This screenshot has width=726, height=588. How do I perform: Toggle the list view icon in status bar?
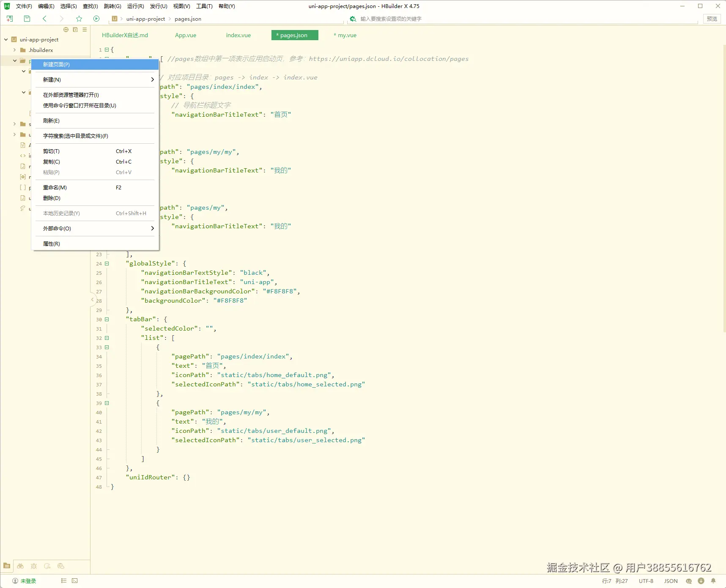pos(64,581)
